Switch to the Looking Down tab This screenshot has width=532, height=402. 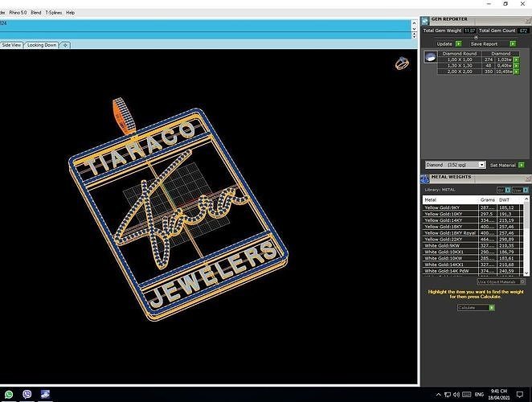(42, 45)
